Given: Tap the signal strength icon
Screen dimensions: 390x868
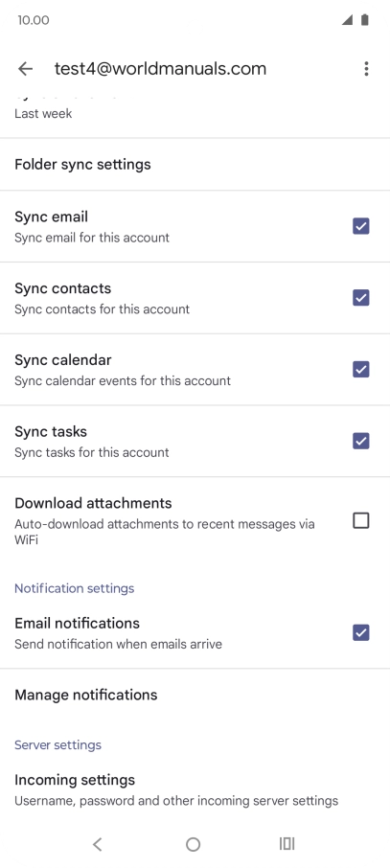Looking at the screenshot, I should [347, 20].
